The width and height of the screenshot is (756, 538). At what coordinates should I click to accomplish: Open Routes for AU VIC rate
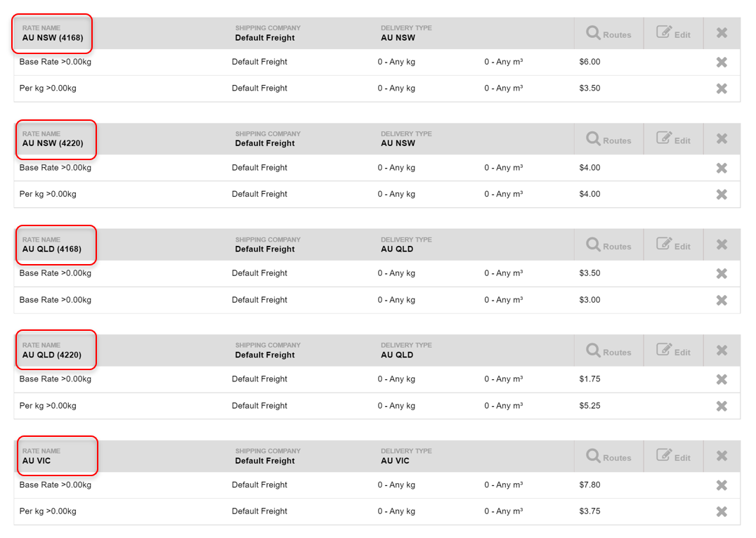click(x=608, y=457)
